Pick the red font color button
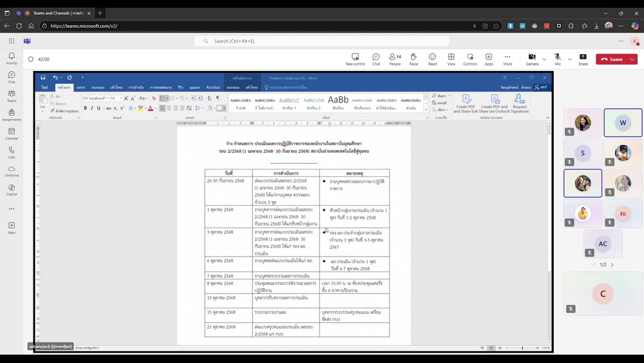The image size is (644, 363). pyautogui.click(x=150, y=108)
